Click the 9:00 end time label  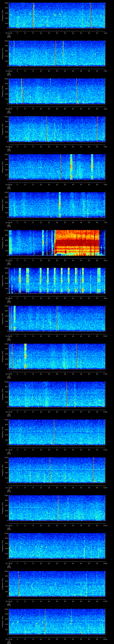click(105, 298)
